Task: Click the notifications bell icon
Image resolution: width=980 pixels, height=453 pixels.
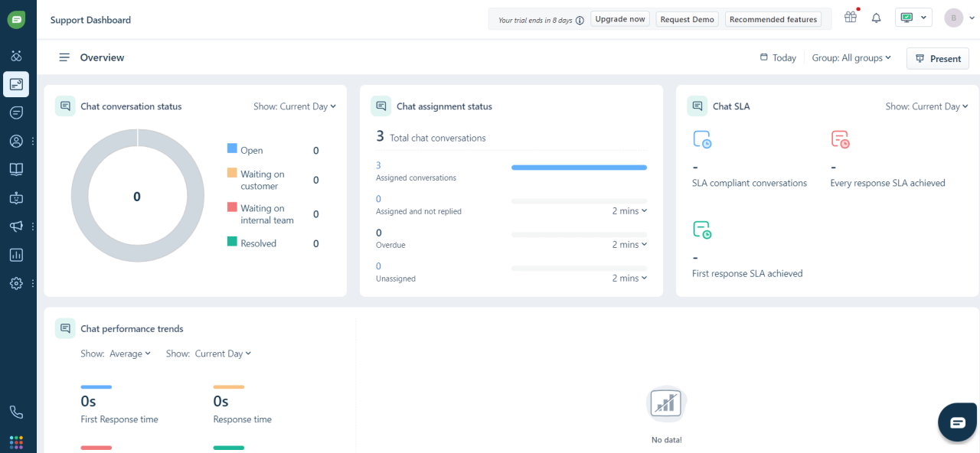Action: (x=876, y=18)
